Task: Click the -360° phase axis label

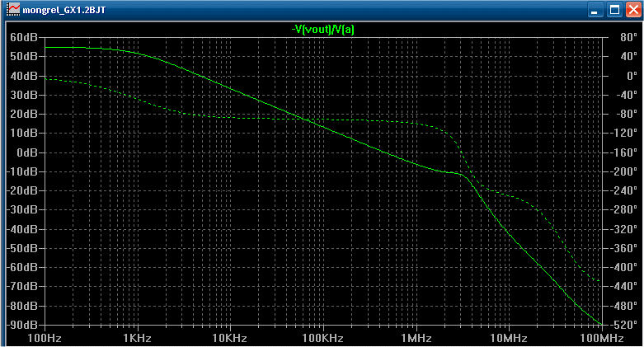Action: tap(623, 248)
